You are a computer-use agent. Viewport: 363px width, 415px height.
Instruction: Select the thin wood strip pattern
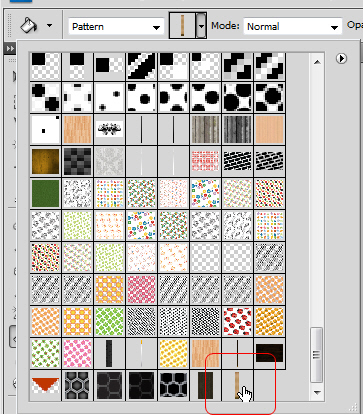(237, 385)
